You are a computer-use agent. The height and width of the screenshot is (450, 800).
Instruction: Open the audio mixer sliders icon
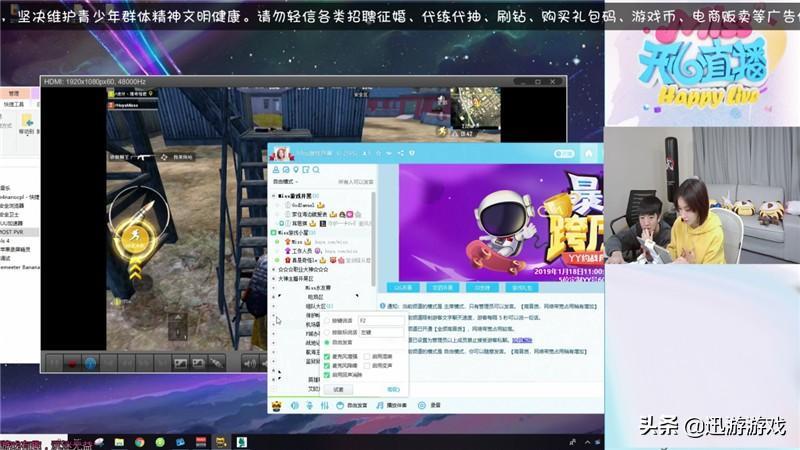coord(324,406)
